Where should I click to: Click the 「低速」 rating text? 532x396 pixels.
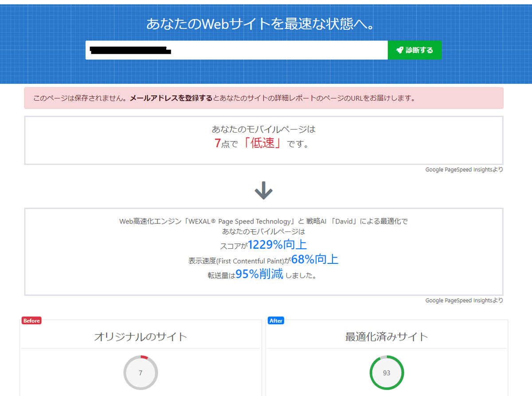[263, 143]
